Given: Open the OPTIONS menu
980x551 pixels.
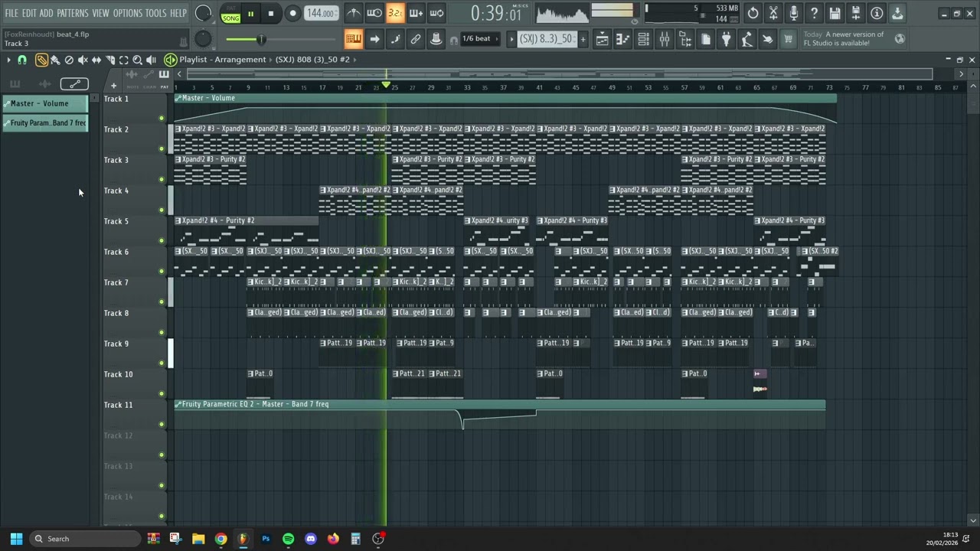Looking at the screenshot, I should pos(128,13).
